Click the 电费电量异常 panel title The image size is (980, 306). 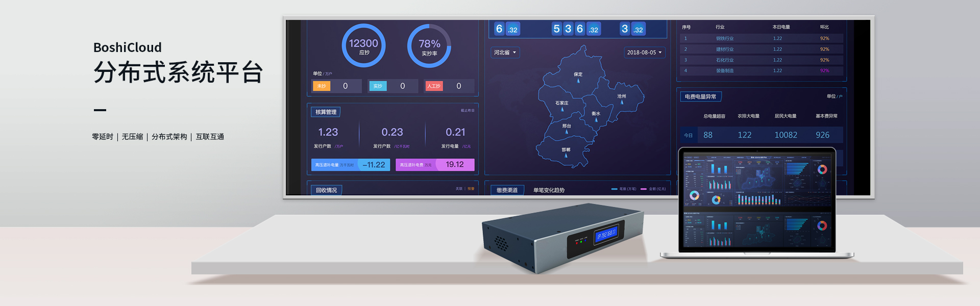click(700, 96)
